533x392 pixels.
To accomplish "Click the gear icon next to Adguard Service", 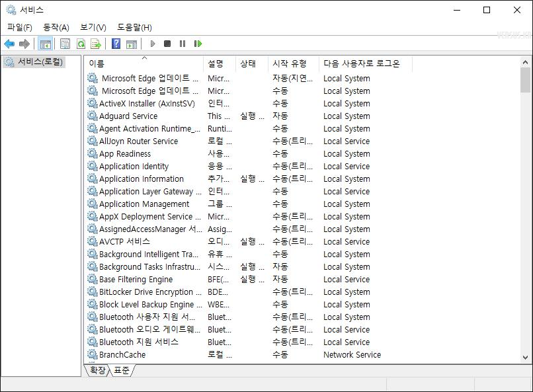I will click(93, 116).
